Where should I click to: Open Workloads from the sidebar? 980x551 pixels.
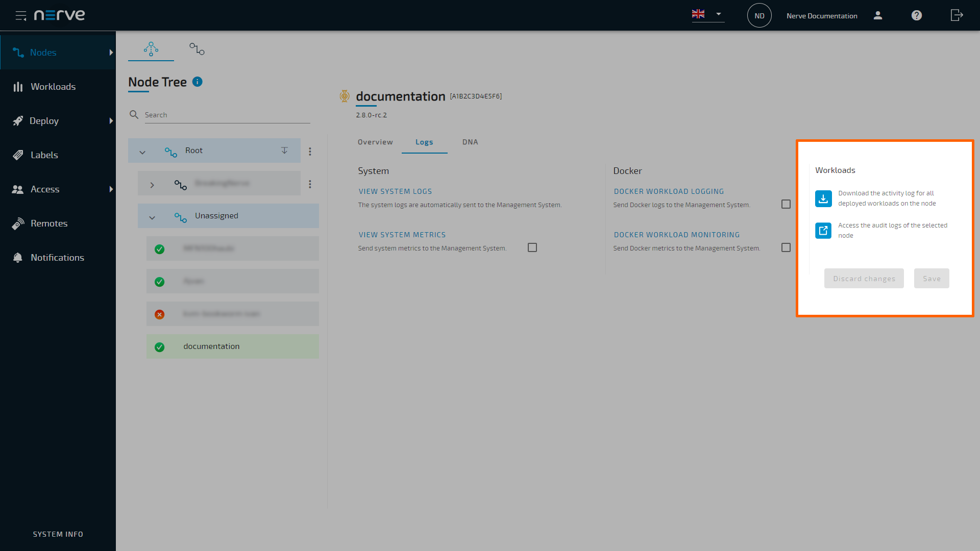(x=18, y=86)
